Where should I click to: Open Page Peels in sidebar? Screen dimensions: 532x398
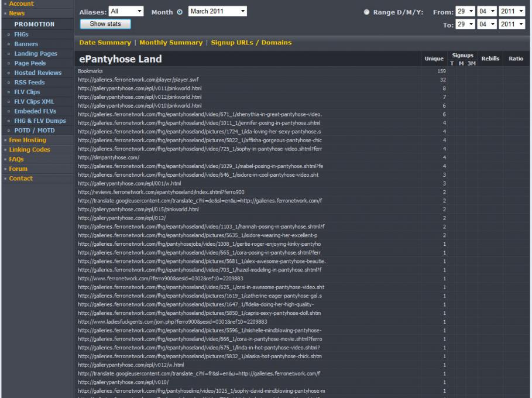(x=30, y=63)
